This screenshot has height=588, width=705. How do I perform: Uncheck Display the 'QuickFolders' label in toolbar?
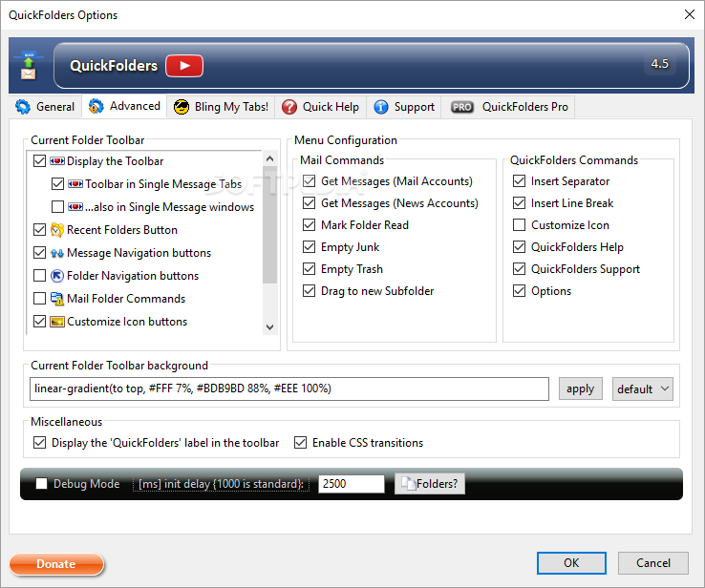pos(39,443)
